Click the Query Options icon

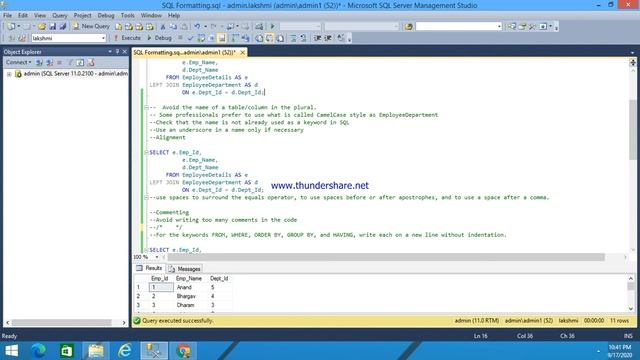[x=212, y=38]
